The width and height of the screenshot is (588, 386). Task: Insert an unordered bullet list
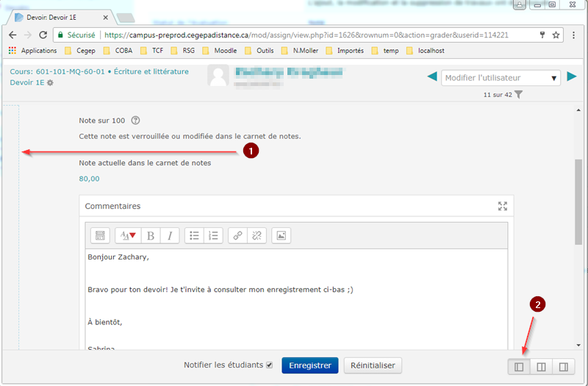195,235
